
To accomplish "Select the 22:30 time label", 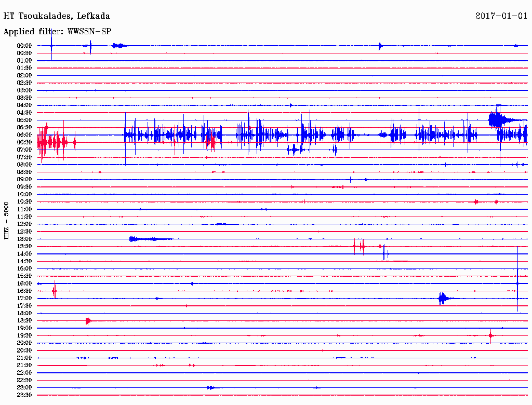I will click(24, 381).
